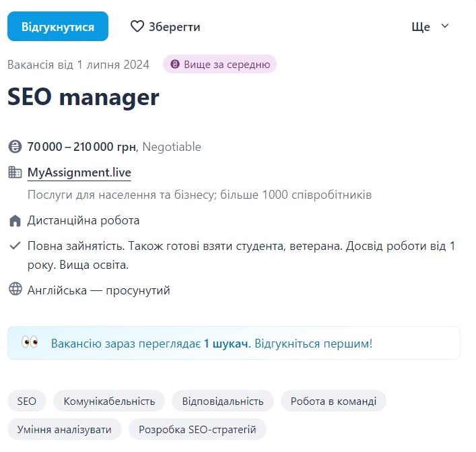Select the Робота в команді tag
This screenshot has width=476, height=452.
click(x=333, y=401)
